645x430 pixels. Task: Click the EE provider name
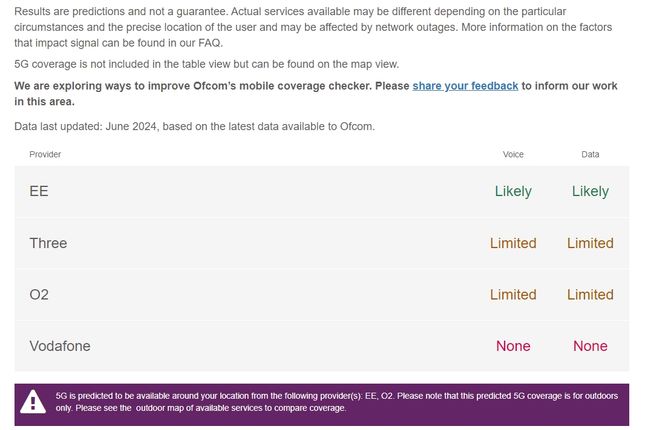[39, 191]
